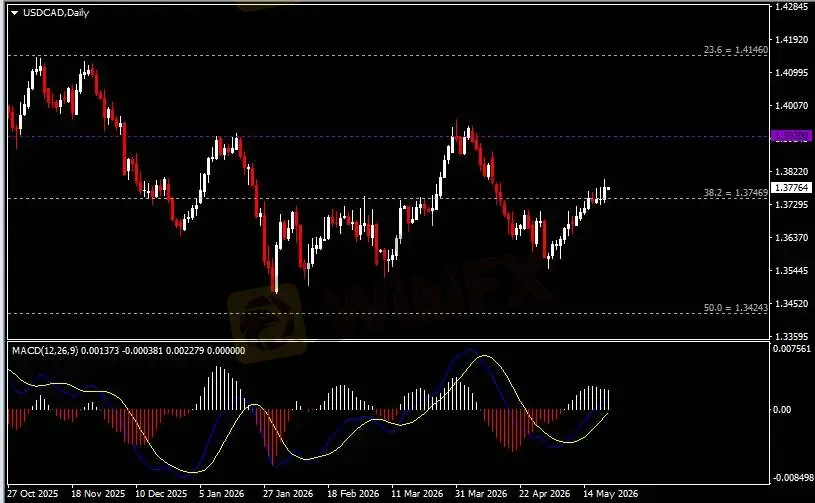Click the purple 1.39200 price level tag
Image resolution: width=815 pixels, height=503 pixels.
[792, 136]
